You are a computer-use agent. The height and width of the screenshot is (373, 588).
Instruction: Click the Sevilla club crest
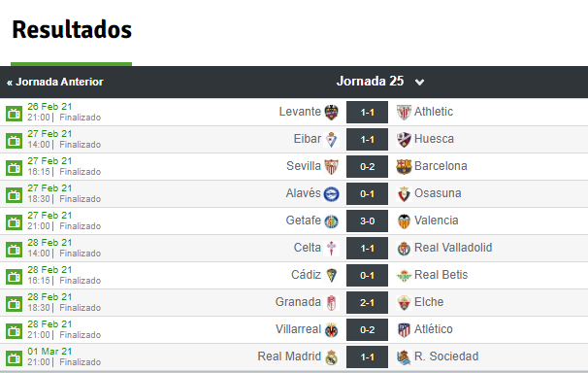[x=332, y=167]
